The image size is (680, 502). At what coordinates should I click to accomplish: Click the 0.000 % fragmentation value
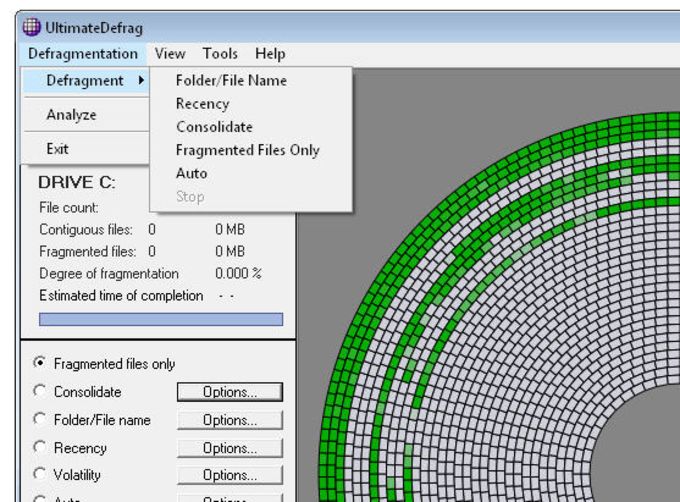pyautogui.click(x=239, y=274)
